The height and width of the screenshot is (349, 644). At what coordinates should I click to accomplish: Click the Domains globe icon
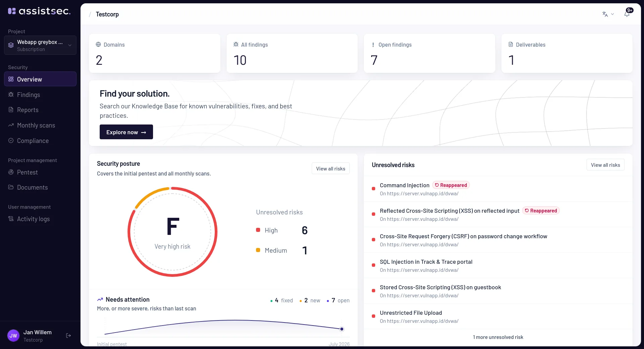(x=98, y=44)
